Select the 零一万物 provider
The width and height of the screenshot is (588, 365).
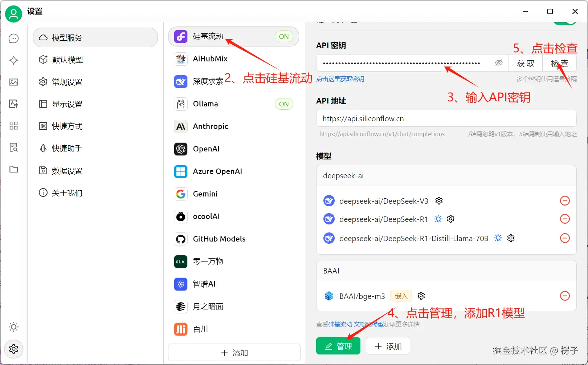coord(234,261)
